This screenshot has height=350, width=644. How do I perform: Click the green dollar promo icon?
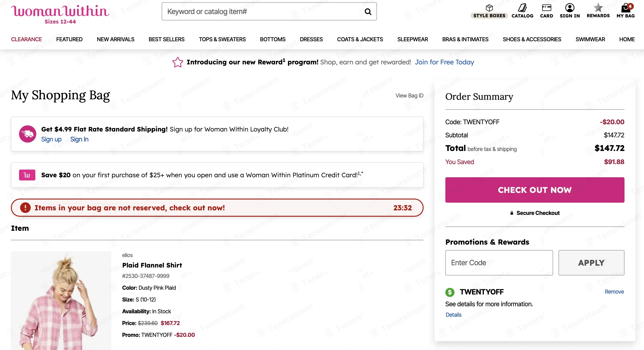[450, 292]
